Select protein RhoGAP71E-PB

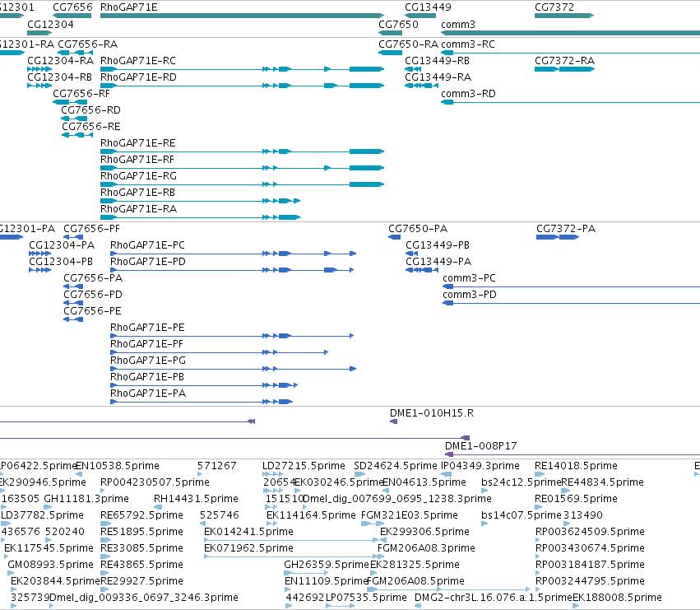[x=204, y=385]
